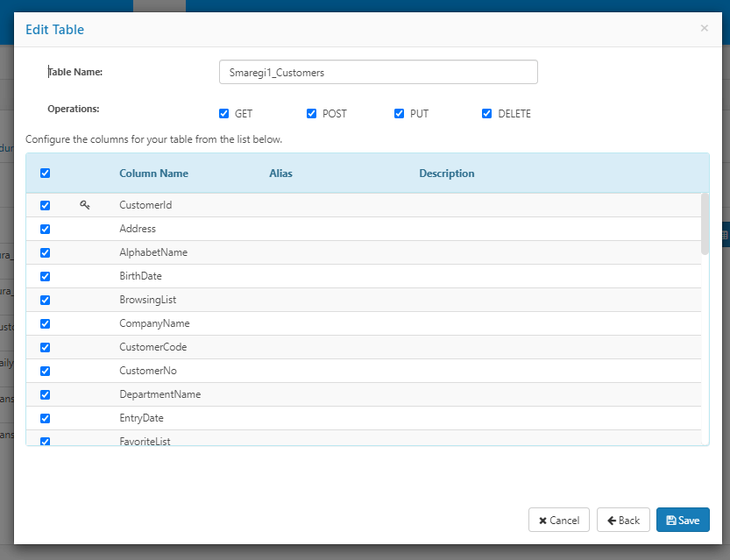Click the Column Name header
Screen dimensions: 730x560
tap(153, 174)
